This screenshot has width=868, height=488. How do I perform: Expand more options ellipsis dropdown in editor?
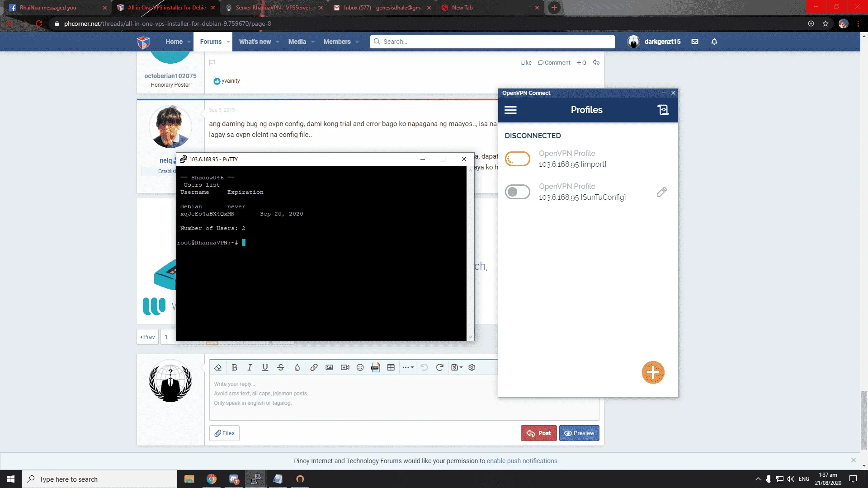[408, 367]
